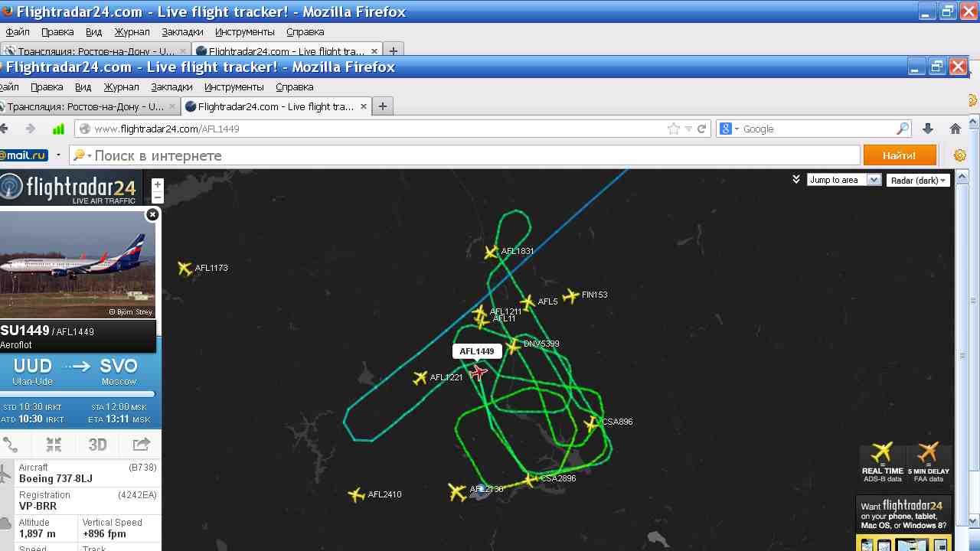
Task: Open the URL history dropdown arrow
Action: (688, 129)
